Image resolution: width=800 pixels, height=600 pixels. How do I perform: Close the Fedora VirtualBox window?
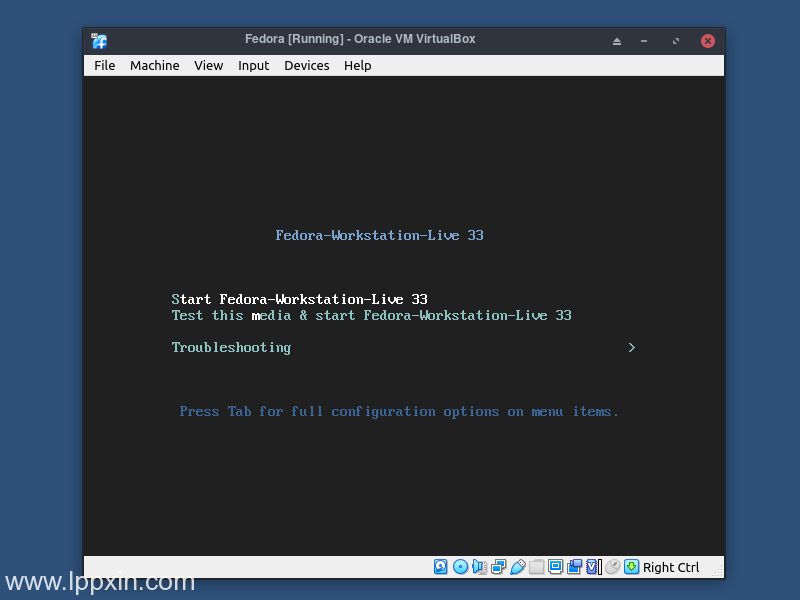point(708,41)
